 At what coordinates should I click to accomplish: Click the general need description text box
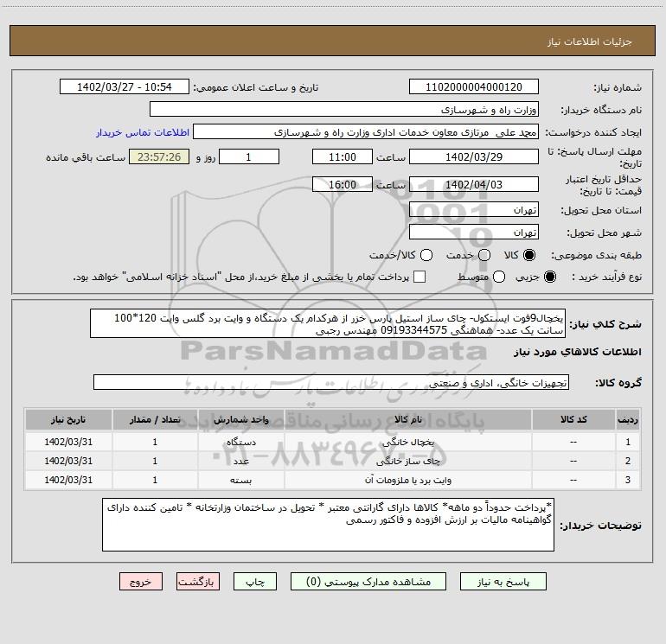point(328,324)
